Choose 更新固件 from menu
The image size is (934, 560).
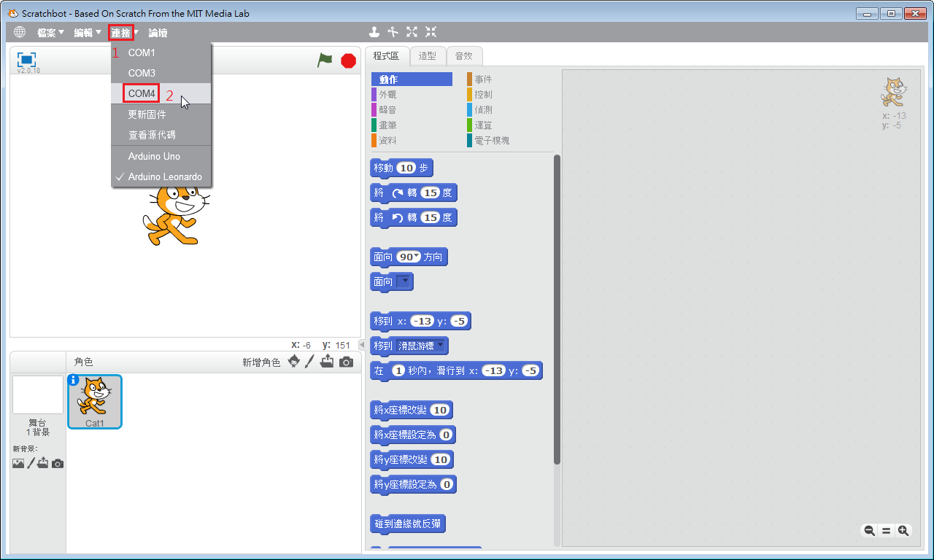[161, 114]
